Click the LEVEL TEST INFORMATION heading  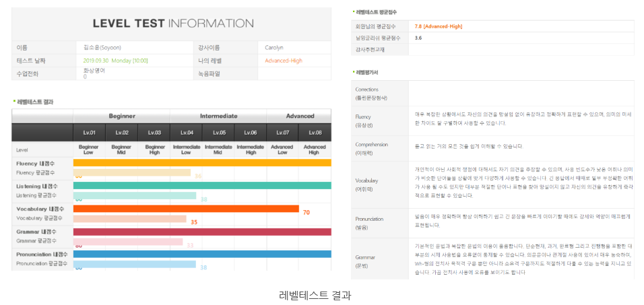coord(172,24)
